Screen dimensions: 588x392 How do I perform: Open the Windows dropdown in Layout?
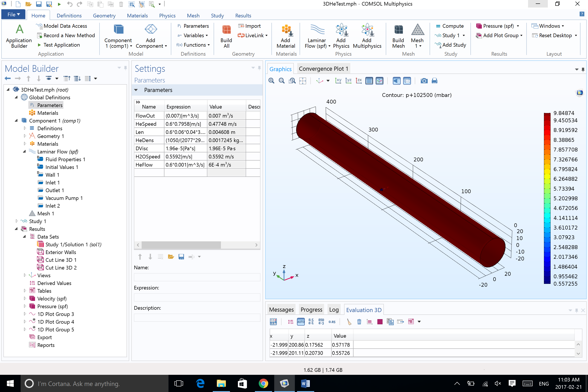point(550,26)
